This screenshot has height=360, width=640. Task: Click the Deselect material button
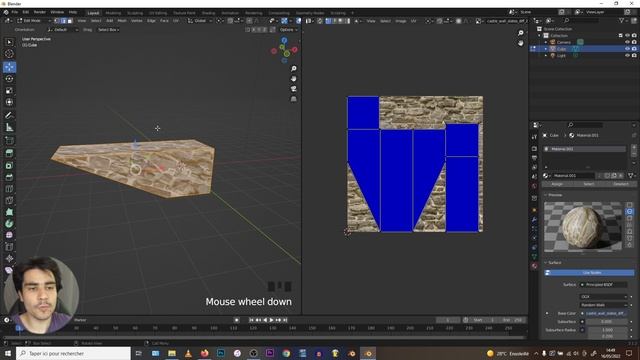coord(620,184)
